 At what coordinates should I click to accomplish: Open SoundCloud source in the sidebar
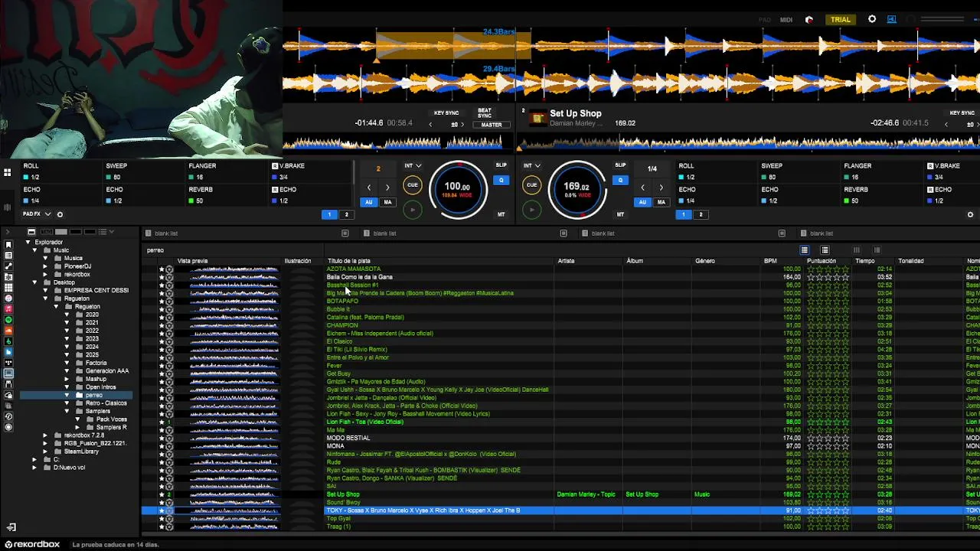(x=8, y=330)
